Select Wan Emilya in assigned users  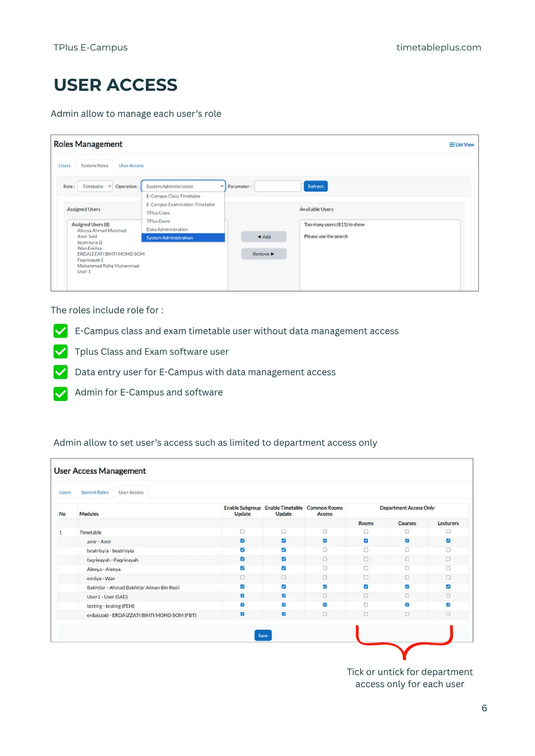pyautogui.click(x=89, y=248)
